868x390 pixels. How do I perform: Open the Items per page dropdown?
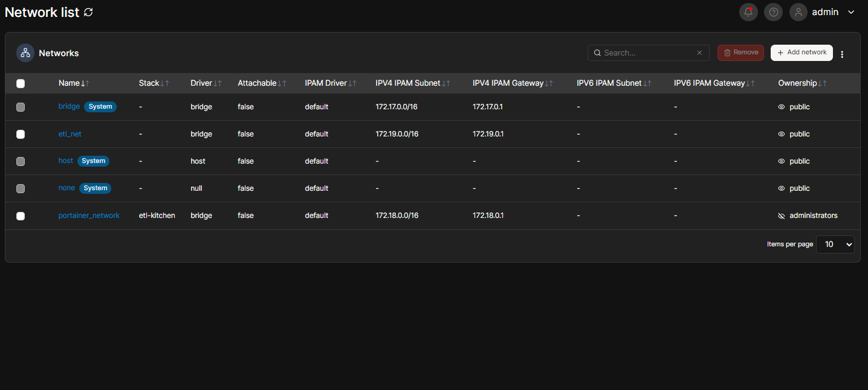(835, 245)
